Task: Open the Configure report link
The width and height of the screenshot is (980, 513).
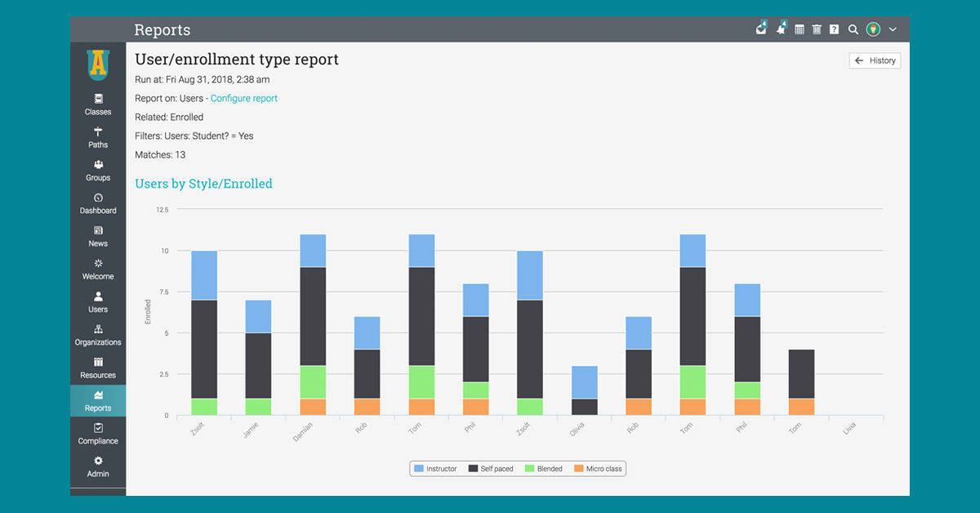Action: click(243, 98)
